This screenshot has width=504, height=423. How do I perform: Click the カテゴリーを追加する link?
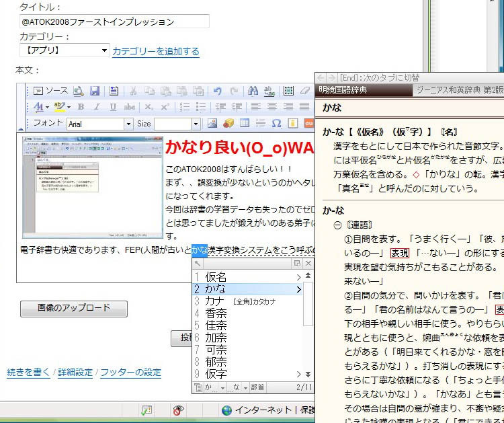pyautogui.click(x=156, y=51)
